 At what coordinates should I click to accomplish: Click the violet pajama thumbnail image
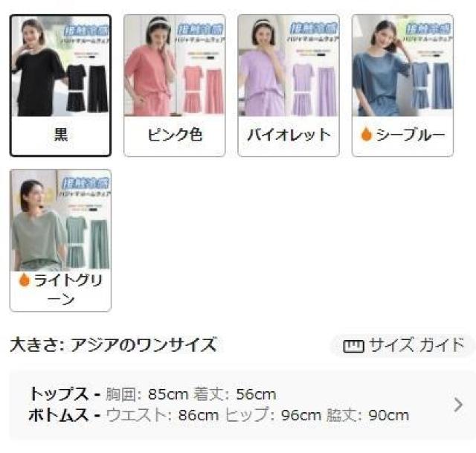tap(289, 66)
